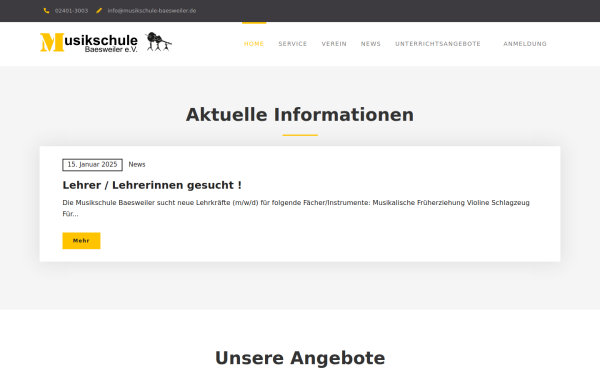Go to the Anmeldung page

tap(525, 44)
